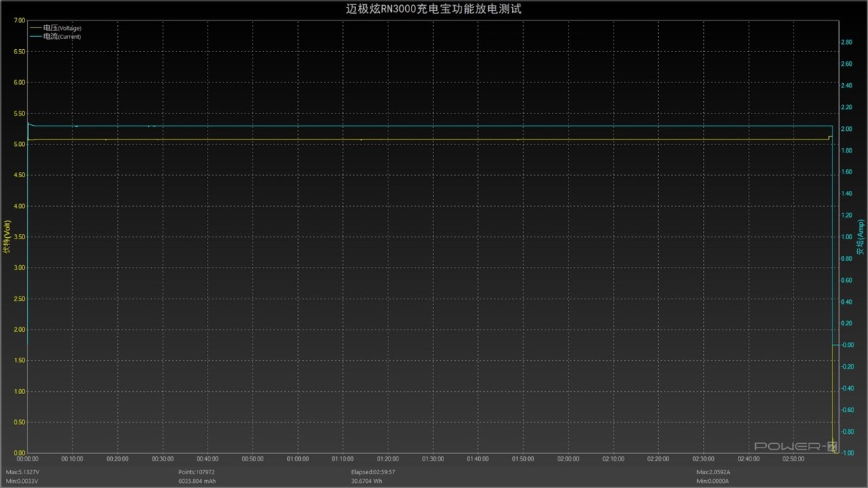Select the 电压(Voltage) legend entry
This screenshot has height=488, width=868.
pos(56,27)
